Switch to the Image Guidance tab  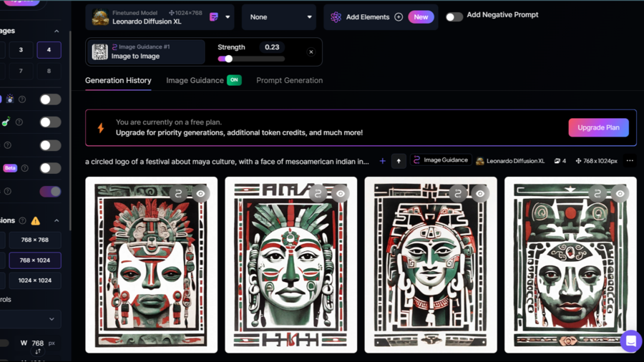coord(195,80)
